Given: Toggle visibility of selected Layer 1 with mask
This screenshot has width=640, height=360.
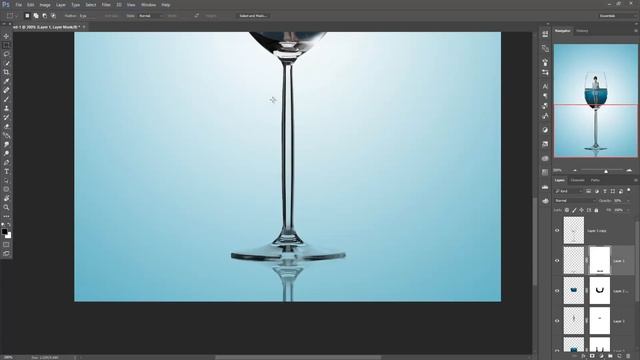Looking at the screenshot, I should click(557, 261).
